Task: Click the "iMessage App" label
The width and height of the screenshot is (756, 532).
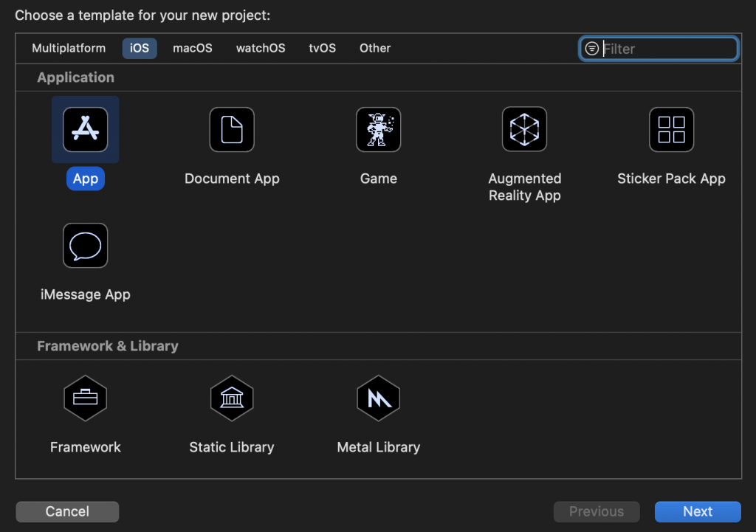Action: (86, 294)
